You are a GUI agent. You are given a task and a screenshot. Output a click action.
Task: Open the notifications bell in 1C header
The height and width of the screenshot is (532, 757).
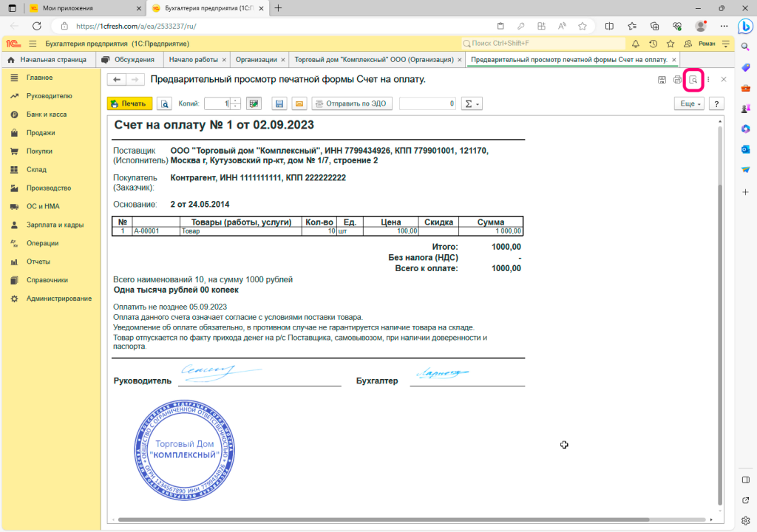coord(635,44)
